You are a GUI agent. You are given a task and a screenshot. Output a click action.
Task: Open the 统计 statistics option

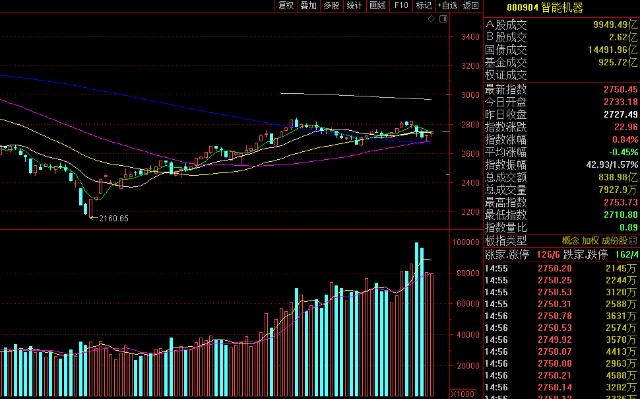click(x=354, y=5)
